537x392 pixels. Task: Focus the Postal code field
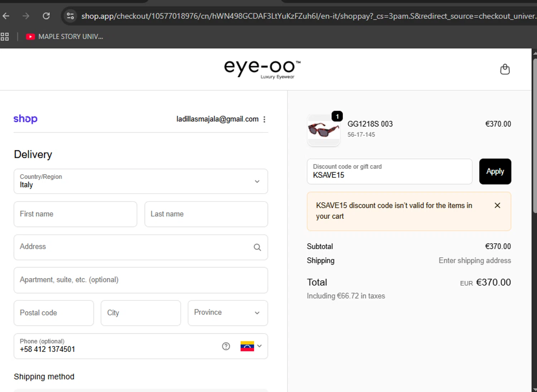(x=54, y=313)
